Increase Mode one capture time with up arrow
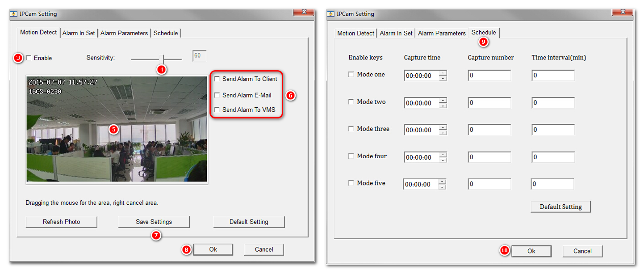 click(443, 73)
